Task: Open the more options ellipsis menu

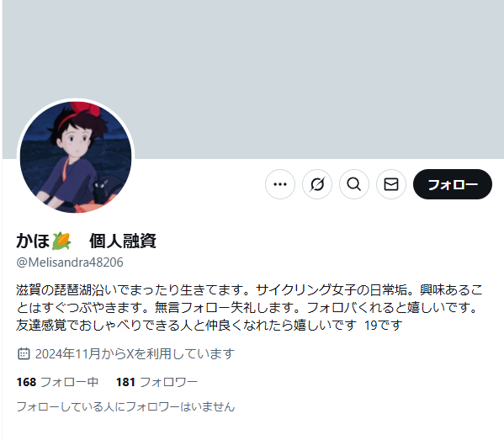Action: point(280,184)
